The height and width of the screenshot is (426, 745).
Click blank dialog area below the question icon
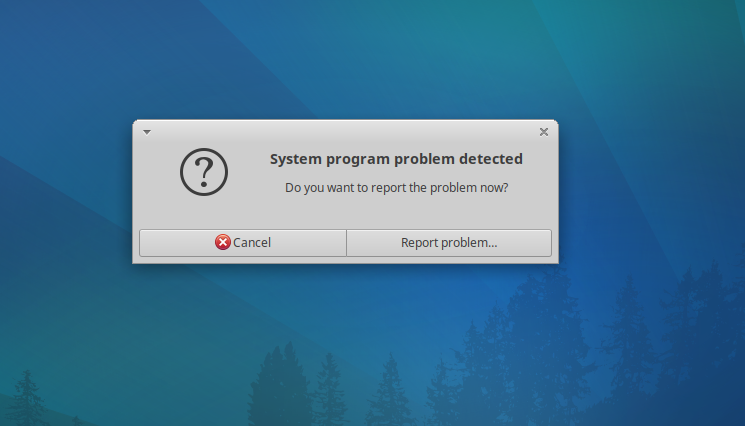[204, 213]
